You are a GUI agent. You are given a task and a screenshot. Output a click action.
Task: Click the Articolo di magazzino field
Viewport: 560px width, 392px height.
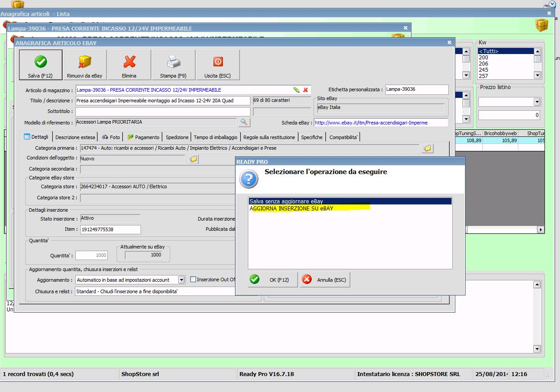click(193, 90)
